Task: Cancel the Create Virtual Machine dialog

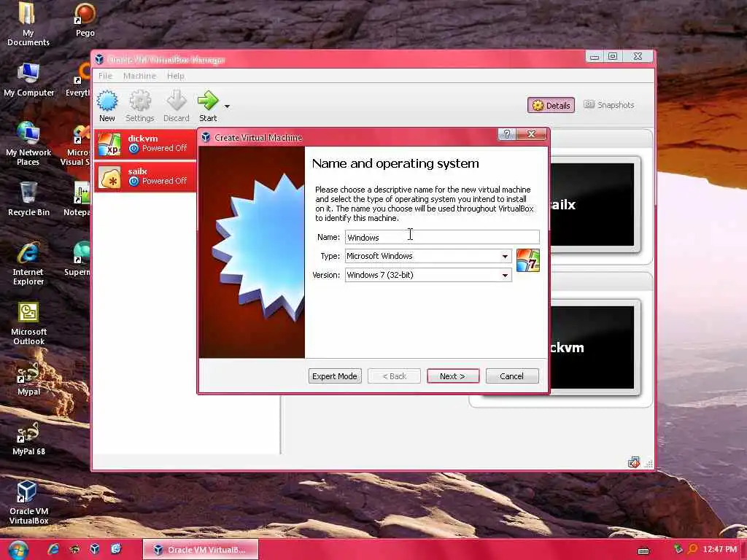Action: (x=512, y=376)
